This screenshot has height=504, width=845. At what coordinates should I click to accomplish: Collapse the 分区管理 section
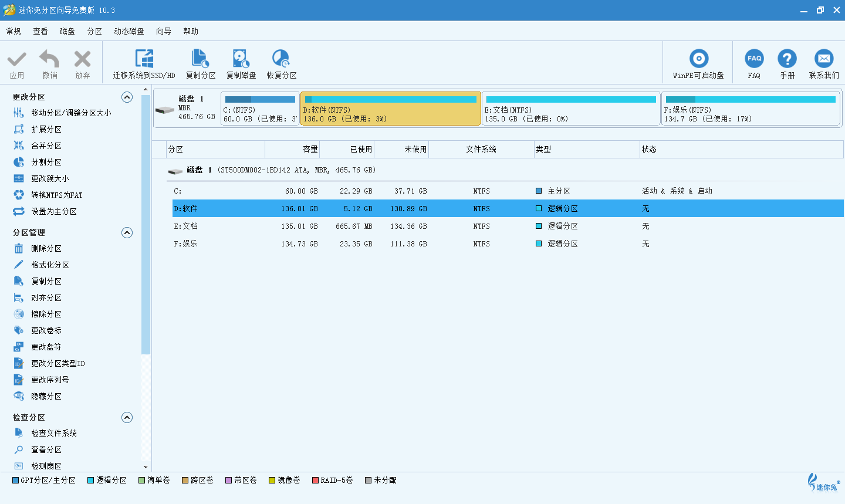click(x=127, y=232)
